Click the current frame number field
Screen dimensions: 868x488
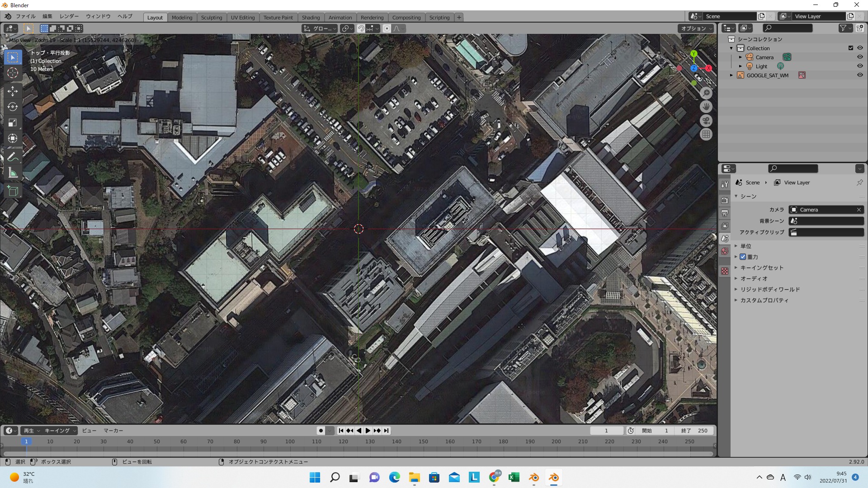606,431
